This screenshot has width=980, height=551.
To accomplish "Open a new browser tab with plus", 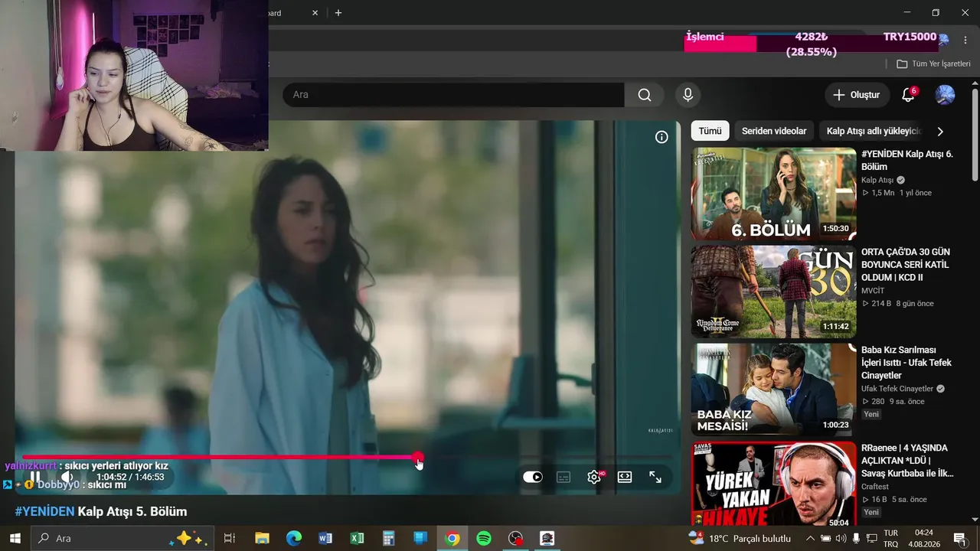I will pos(338,13).
